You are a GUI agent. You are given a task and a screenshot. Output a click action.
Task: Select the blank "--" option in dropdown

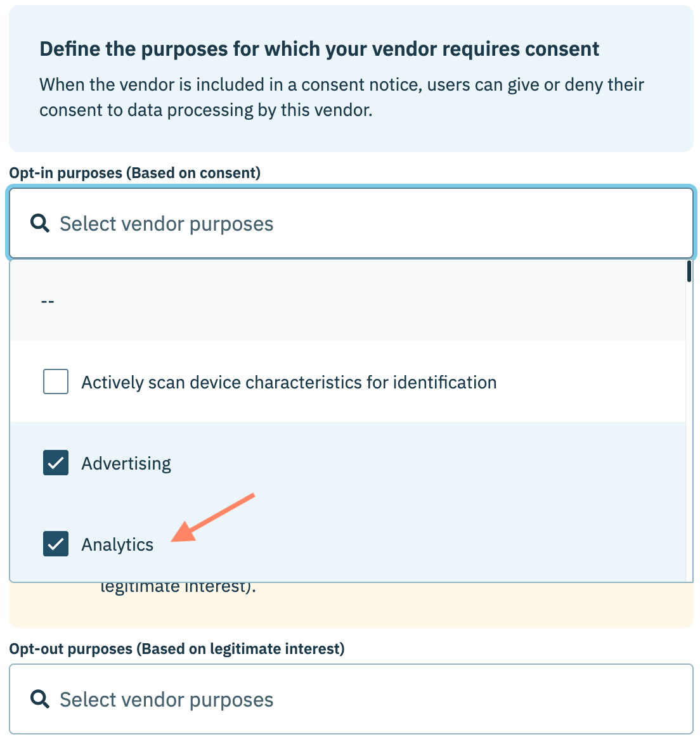[48, 302]
